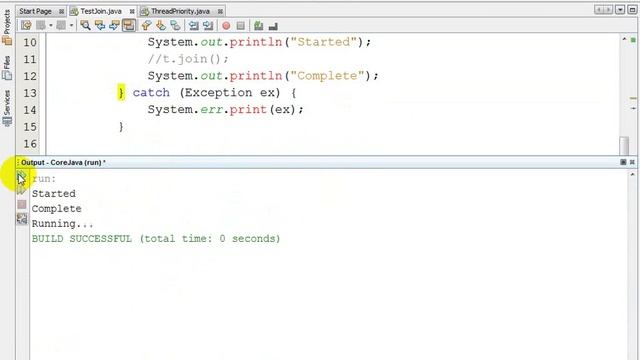Click Shift Line Left icon
The height and width of the screenshot is (360, 640).
[193, 26]
